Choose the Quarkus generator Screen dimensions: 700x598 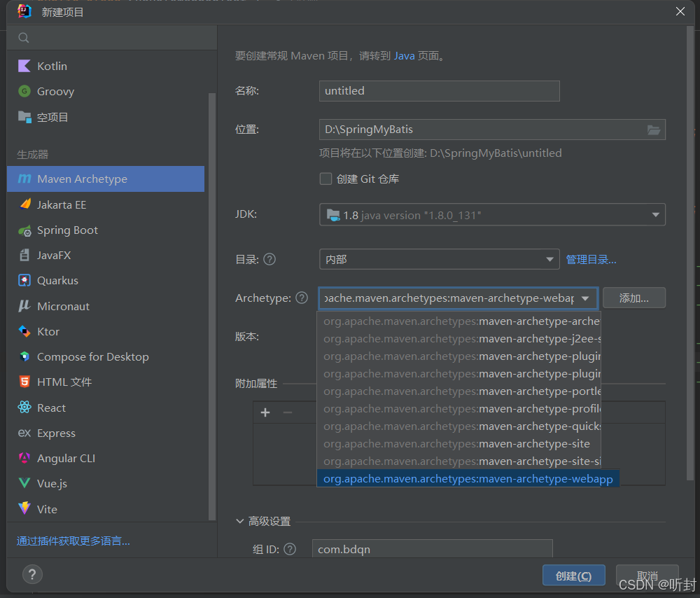click(57, 280)
